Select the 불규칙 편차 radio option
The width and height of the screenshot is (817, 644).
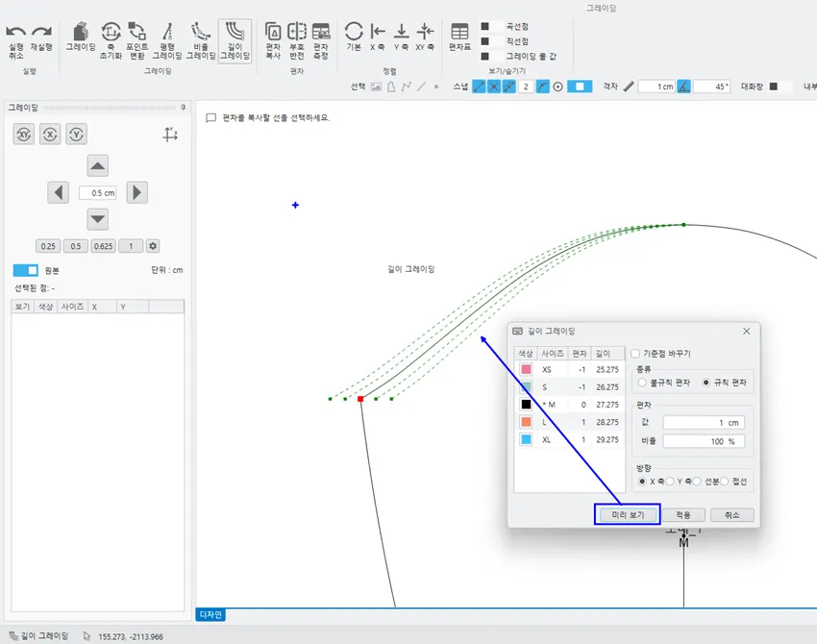[642, 383]
